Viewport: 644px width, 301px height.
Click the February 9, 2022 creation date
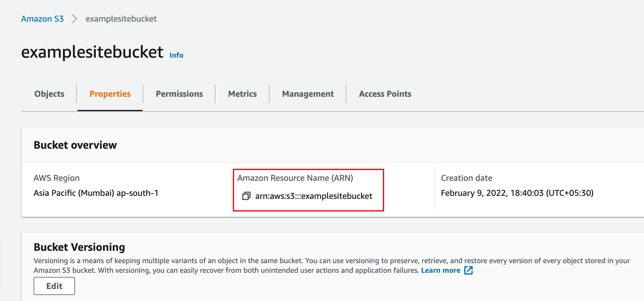pyautogui.click(x=517, y=193)
